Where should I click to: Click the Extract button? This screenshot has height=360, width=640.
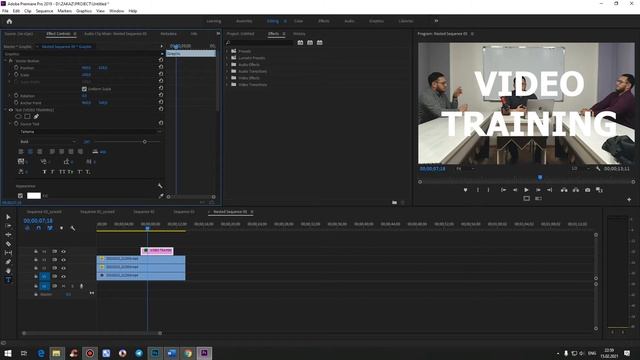(x=576, y=190)
